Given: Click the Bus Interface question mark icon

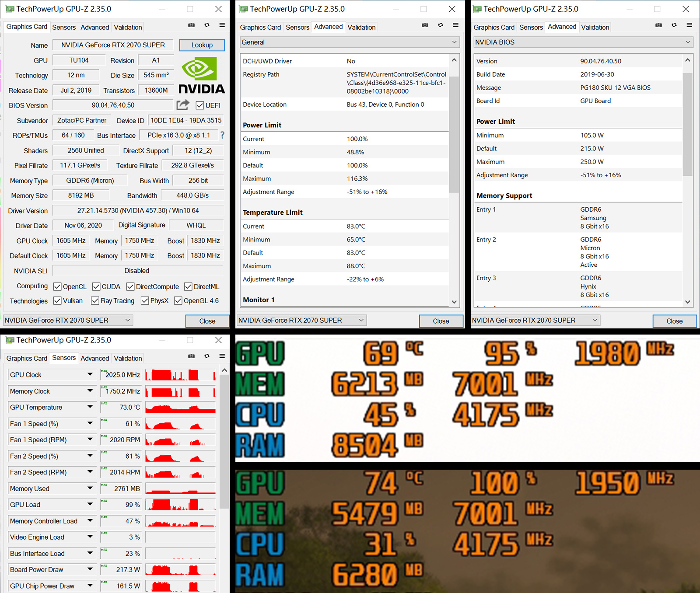Looking at the screenshot, I should (x=222, y=135).
